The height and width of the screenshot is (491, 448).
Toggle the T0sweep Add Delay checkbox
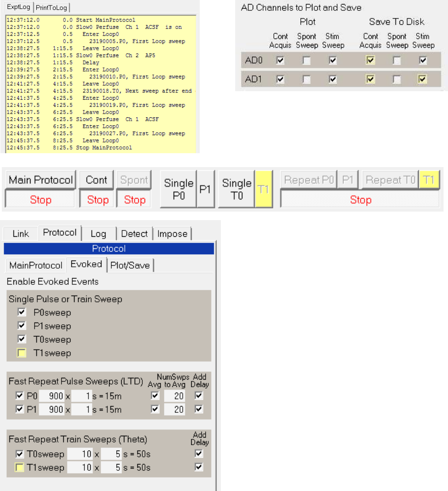[199, 454]
